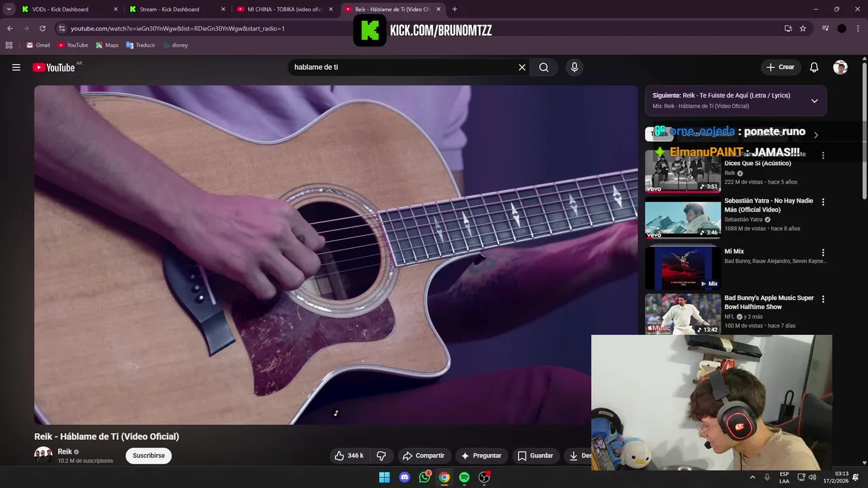Screen dimensions: 868x488
Task: Click the Crear button
Action: pyautogui.click(x=781, y=67)
